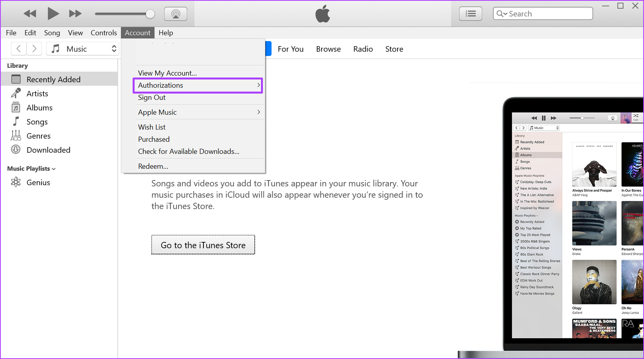Open the search options magnifier dropdown

click(502, 14)
